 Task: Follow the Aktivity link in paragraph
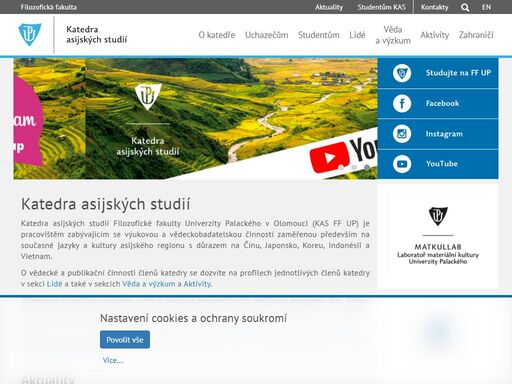tap(197, 284)
